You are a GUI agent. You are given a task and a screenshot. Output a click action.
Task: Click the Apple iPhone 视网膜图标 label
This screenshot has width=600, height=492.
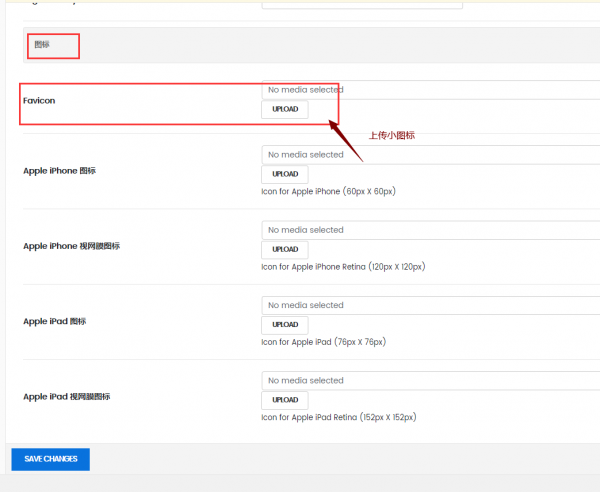coord(71,246)
